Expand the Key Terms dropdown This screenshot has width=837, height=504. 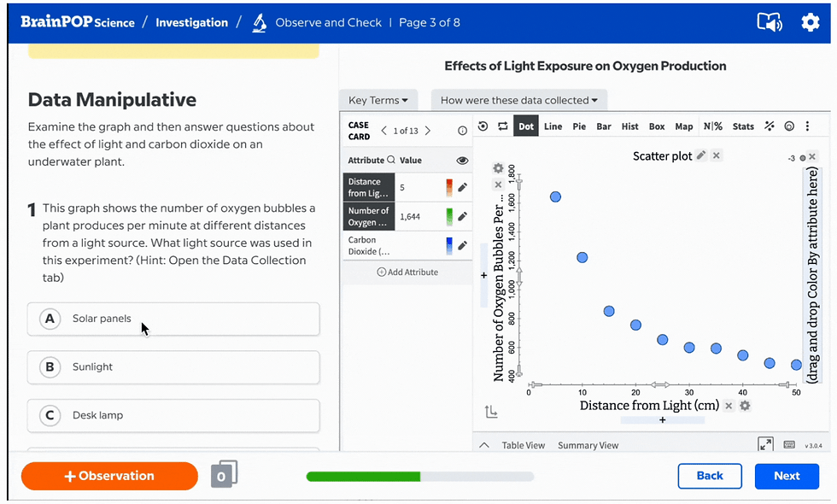pyautogui.click(x=378, y=101)
